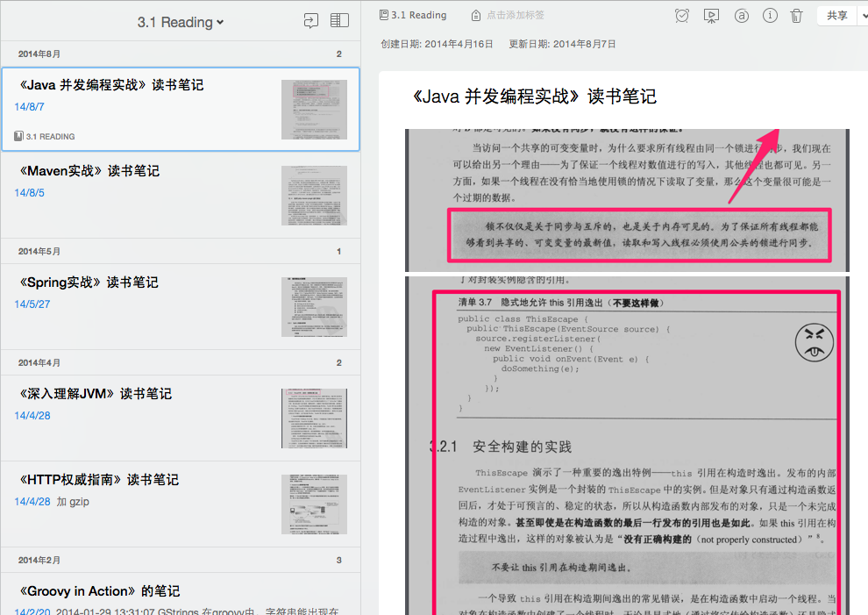Start presentation mode icon

pos(711,16)
